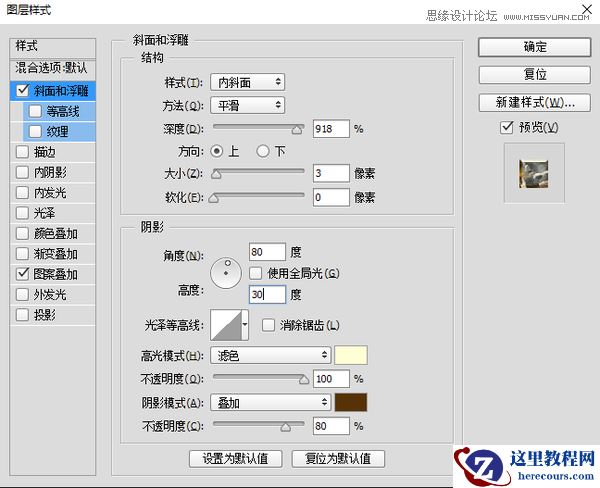Expand the gloss contour picker arrow

point(245,325)
